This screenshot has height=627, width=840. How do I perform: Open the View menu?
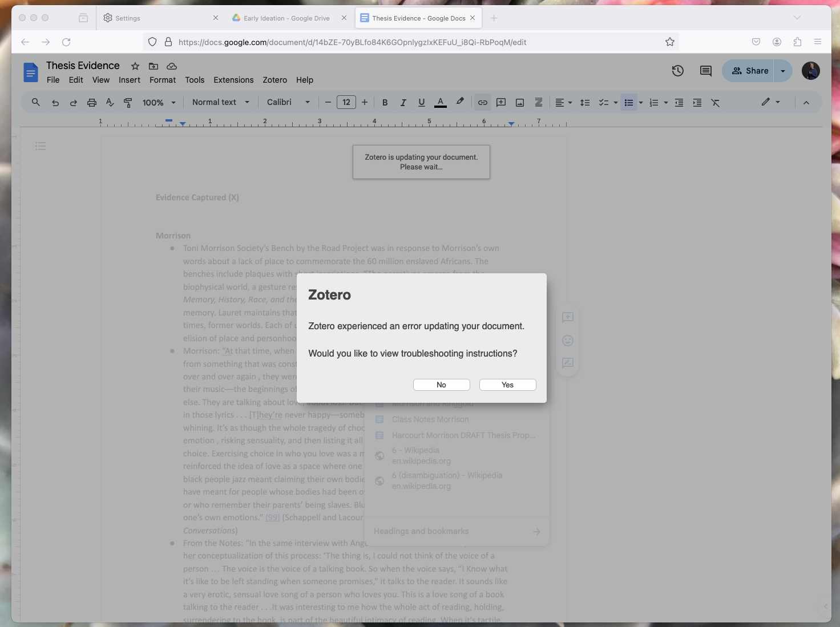pos(101,80)
